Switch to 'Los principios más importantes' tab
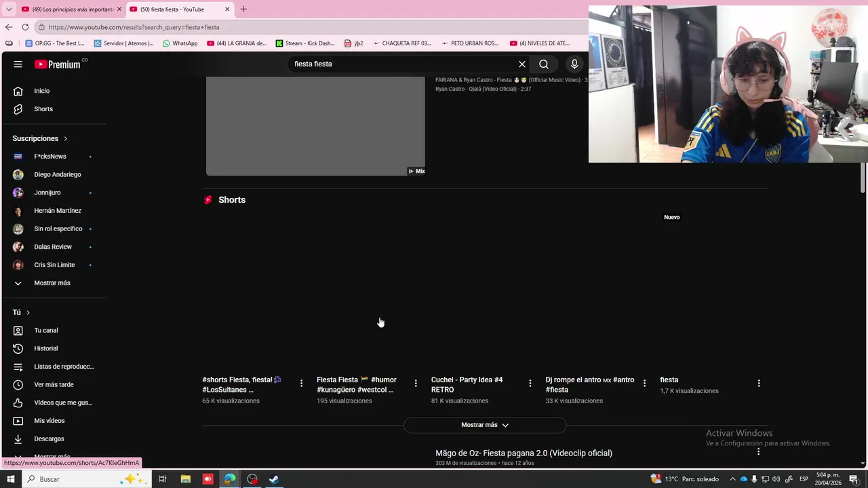This screenshot has height=488, width=868. [x=71, y=9]
